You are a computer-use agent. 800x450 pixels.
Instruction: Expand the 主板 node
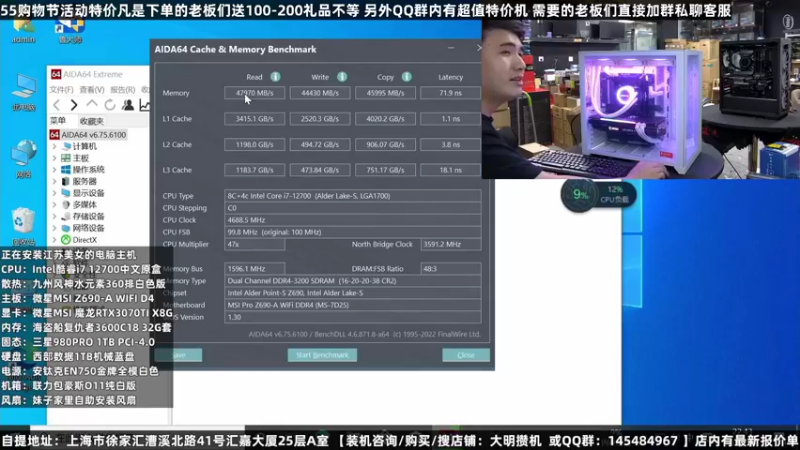click(x=55, y=158)
